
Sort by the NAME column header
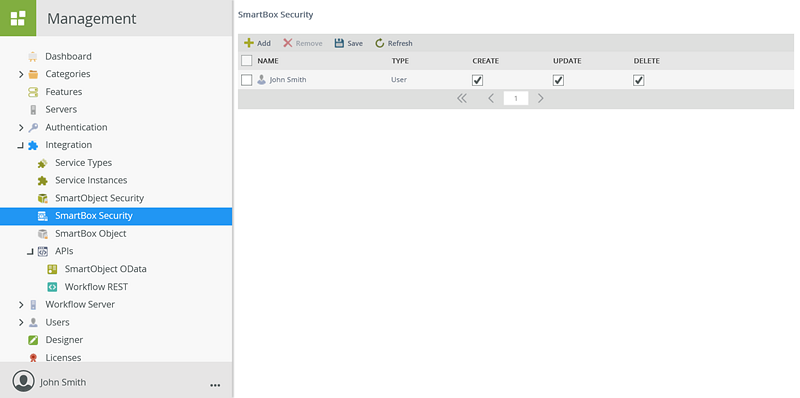(268, 61)
